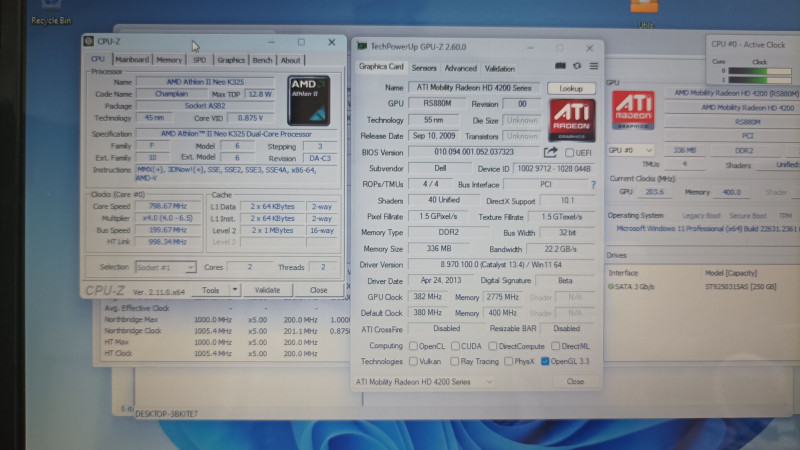This screenshot has width=800, height=450.
Task: Select the Sensors tab in GPU-Z
Action: coord(424,68)
